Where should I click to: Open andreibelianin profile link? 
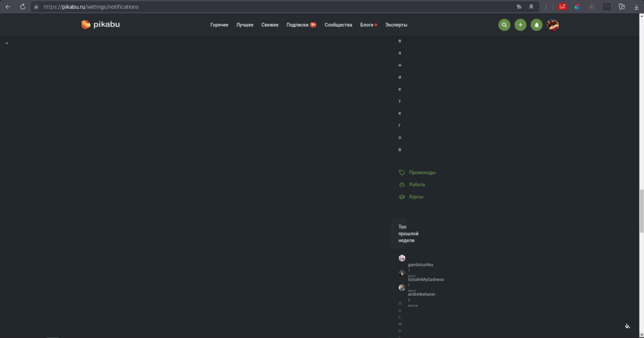422,294
